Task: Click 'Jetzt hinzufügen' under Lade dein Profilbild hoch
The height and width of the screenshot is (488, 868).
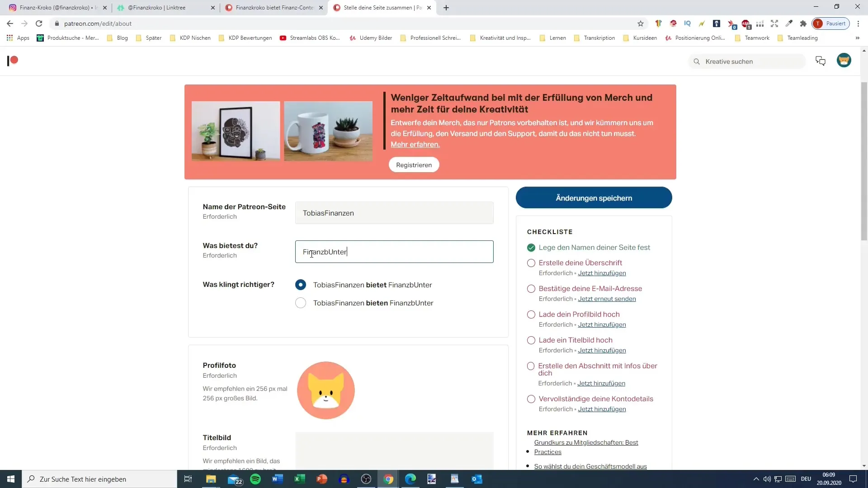Action: coord(602,324)
